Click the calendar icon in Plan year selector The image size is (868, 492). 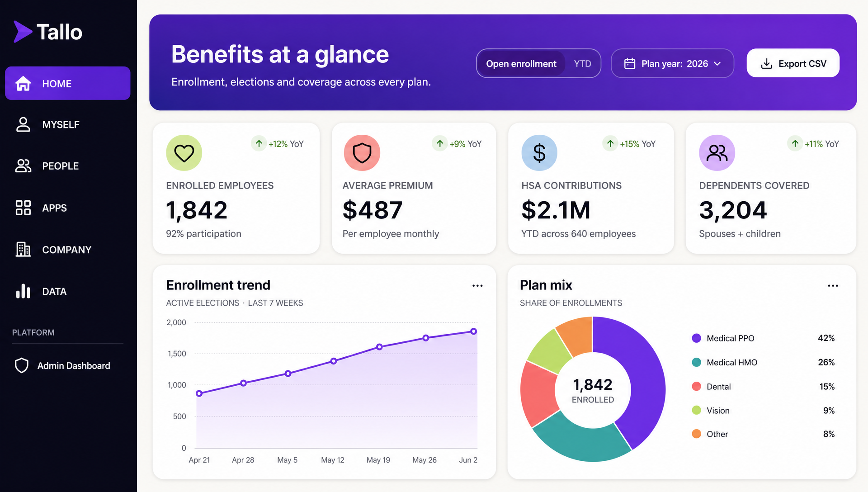coord(630,64)
